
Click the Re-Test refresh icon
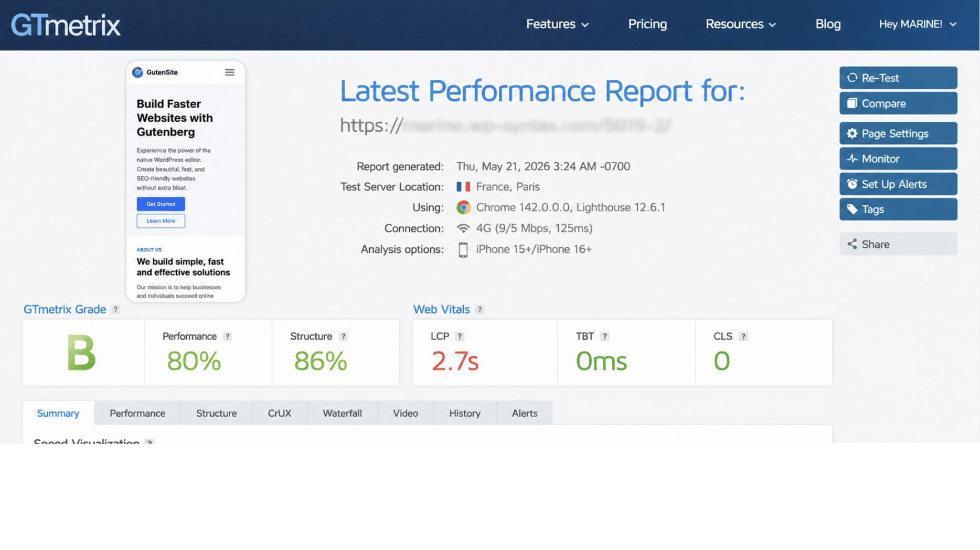point(852,78)
